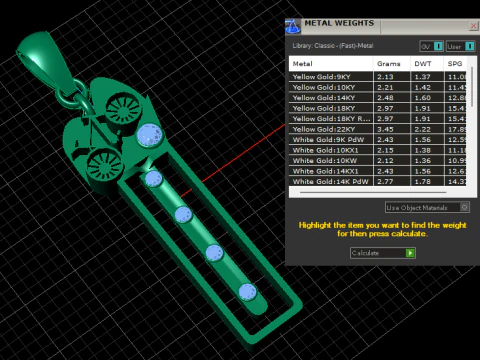Click the Grams column header
Screen dimensions: 480x360
pyautogui.click(x=392, y=64)
